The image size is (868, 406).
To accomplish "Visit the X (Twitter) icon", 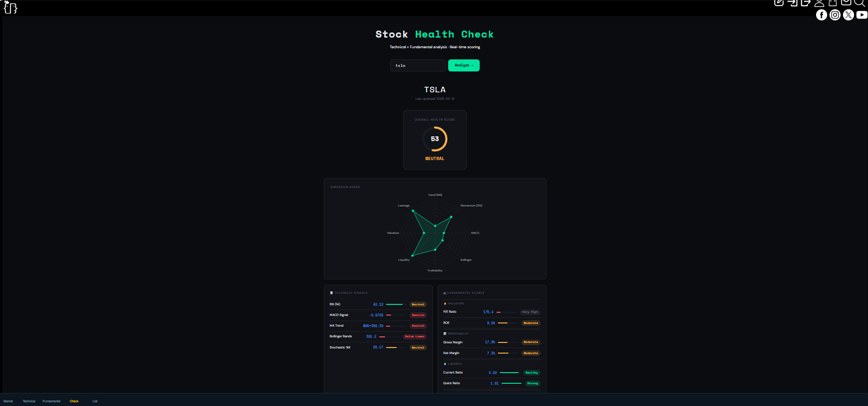I will click(849, 15).
